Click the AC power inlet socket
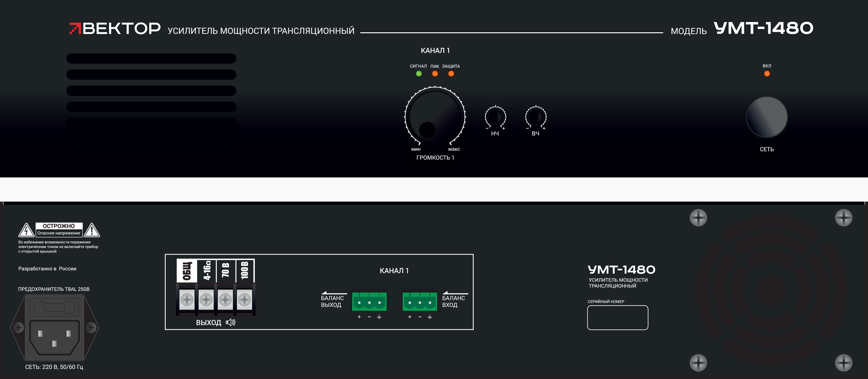868x379 pixels. pyautogui.click(x=54, y=337)
